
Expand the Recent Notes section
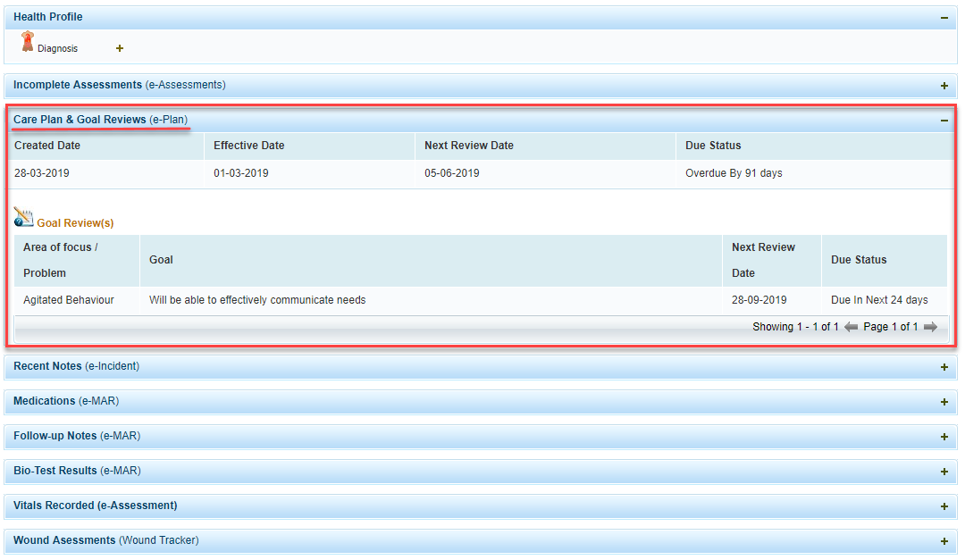944,367
